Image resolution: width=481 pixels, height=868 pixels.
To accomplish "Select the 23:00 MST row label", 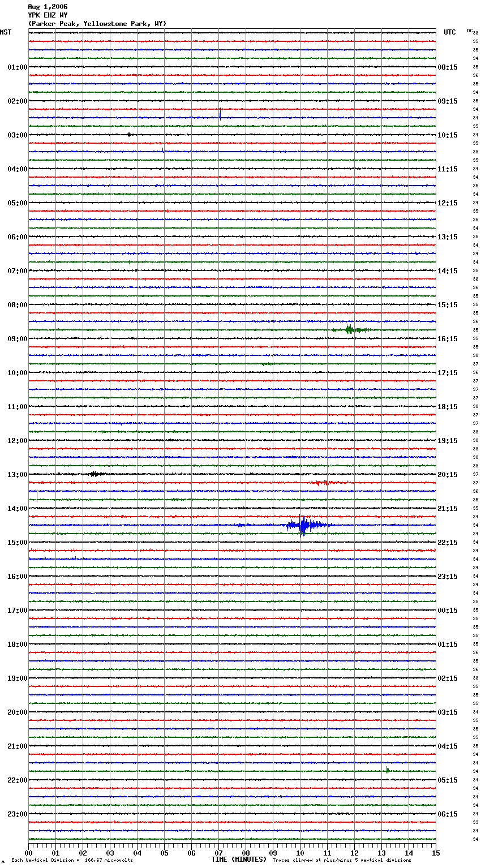I will [x=18, y=814].
